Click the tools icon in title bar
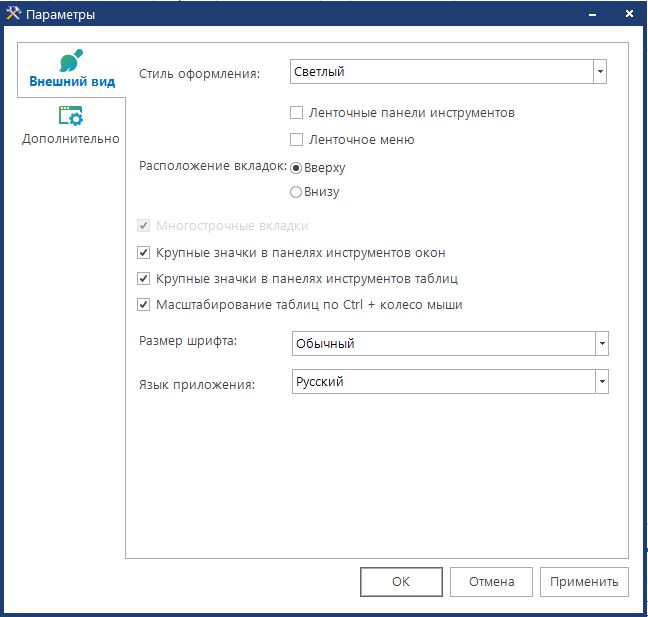Viewport: 648px width, 617px height. point(13,14)
